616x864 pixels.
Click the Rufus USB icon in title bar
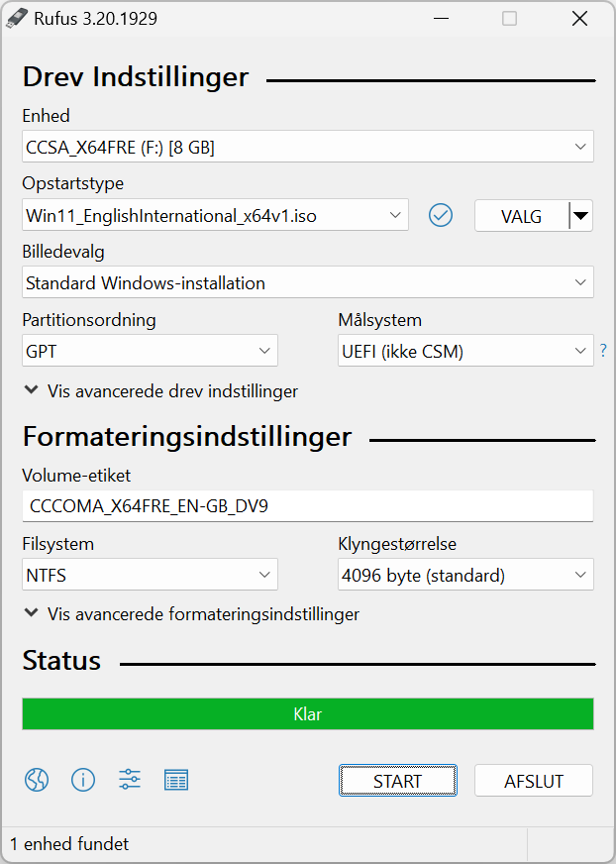pyautogui.click(x=17, y=18)
